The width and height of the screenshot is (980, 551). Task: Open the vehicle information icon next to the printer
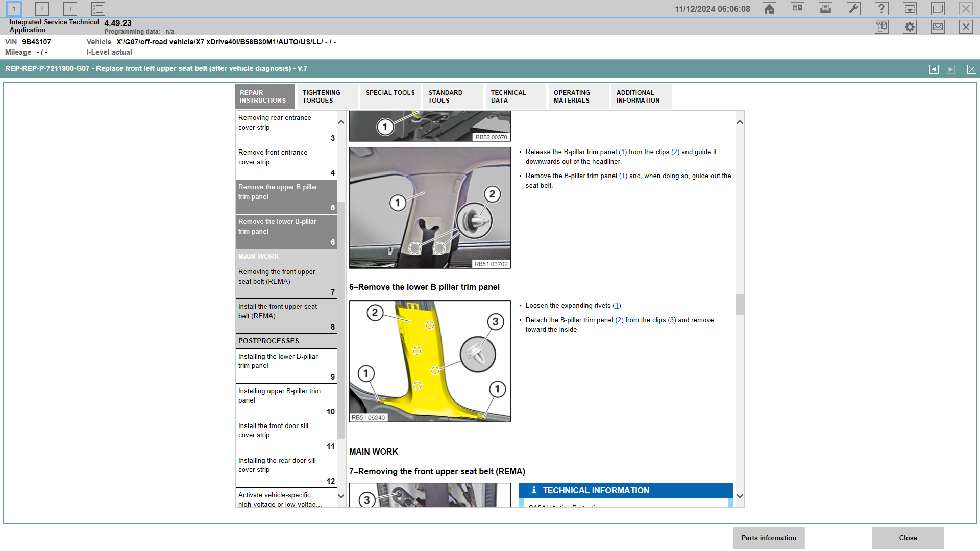pos(797,8)
